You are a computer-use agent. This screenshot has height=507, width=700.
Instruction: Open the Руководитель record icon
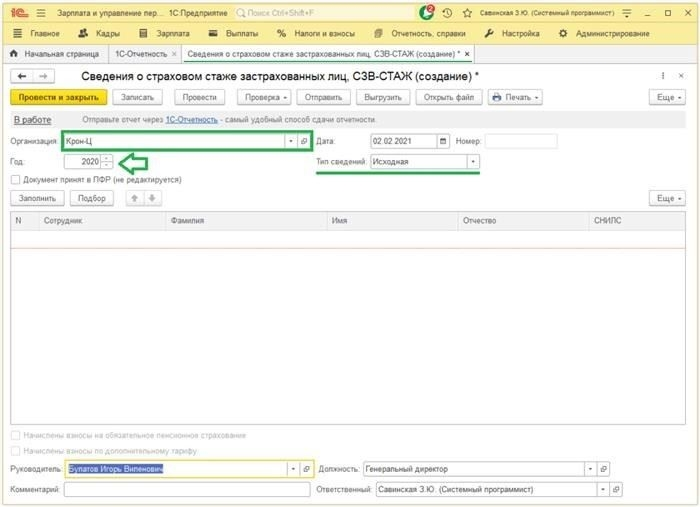click(x=306, y=469)
